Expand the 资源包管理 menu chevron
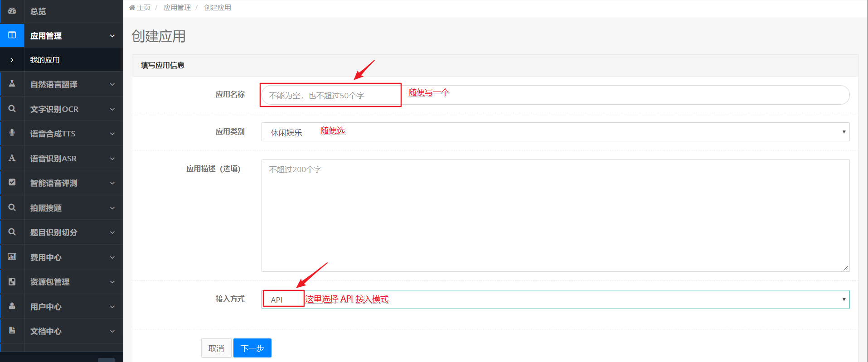This screenshot has width=868, height=362. pyautogui.click(x=112, y=282)
